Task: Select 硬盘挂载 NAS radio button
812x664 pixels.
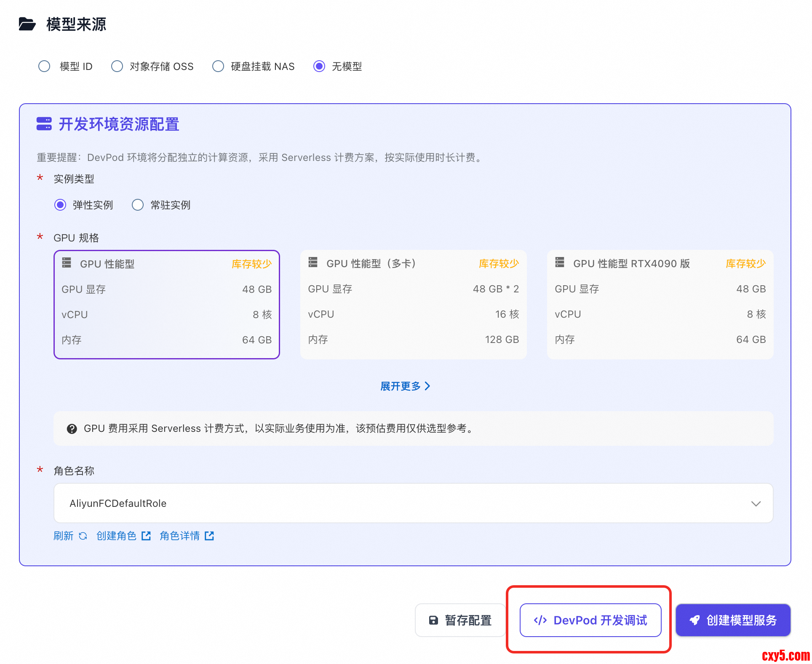Action: click(218, 67)
